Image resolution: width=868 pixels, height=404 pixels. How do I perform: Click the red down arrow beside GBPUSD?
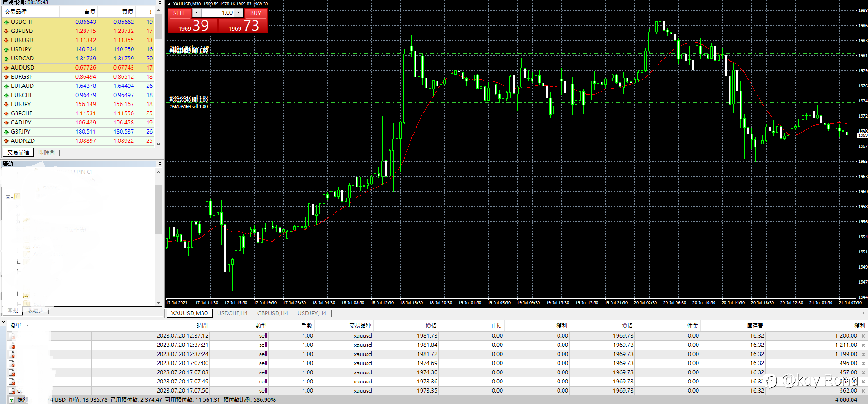(x=6, y=31)
